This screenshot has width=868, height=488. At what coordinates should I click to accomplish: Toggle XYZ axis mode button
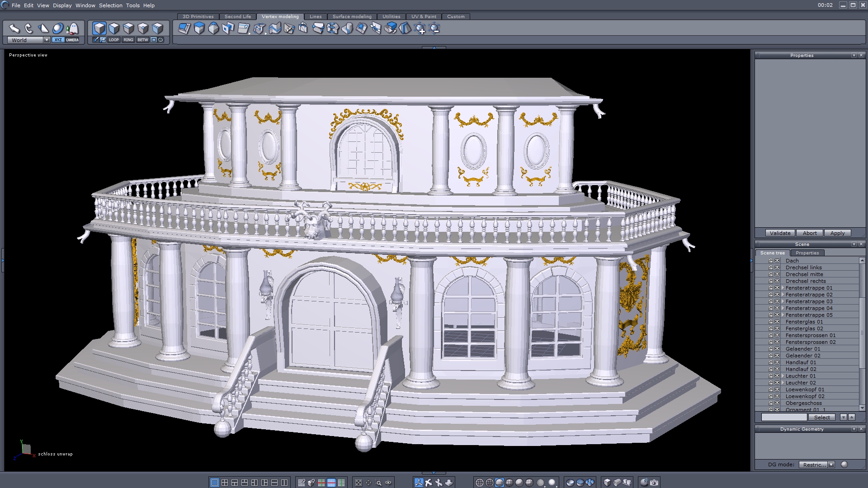[x=58, y=40]
